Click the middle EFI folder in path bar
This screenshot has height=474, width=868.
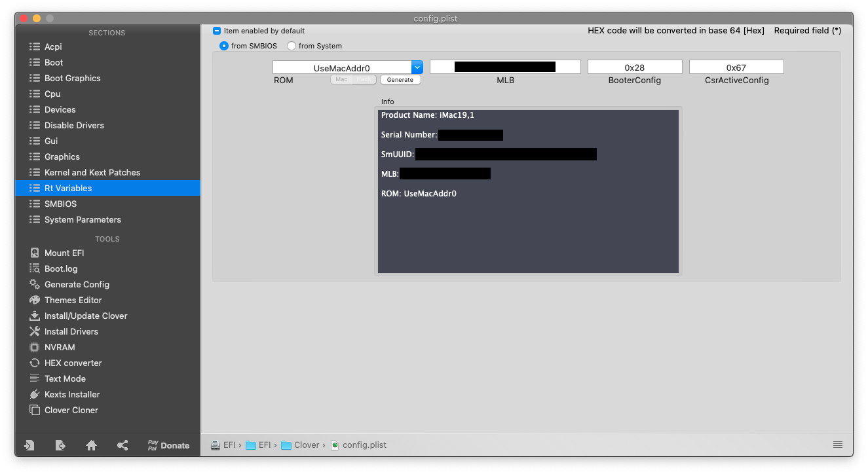pyautogui.click(x=258, y=445)
